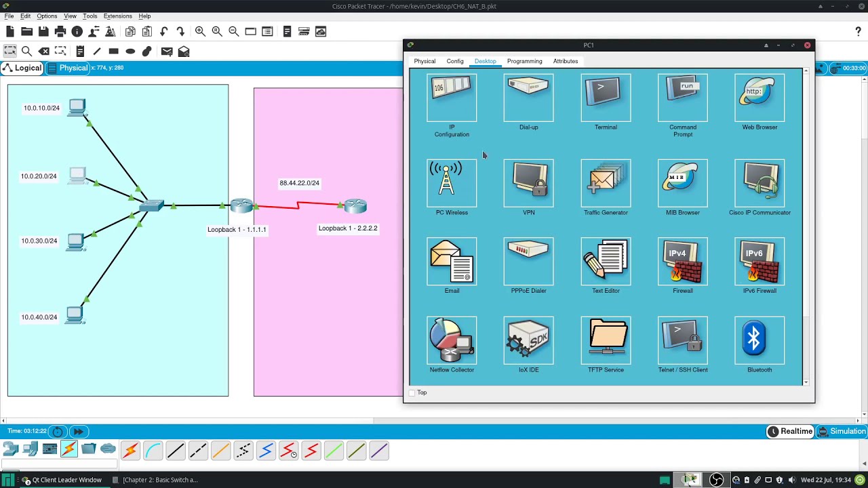Open the IPv6 Firewall app

coord(759,262)
